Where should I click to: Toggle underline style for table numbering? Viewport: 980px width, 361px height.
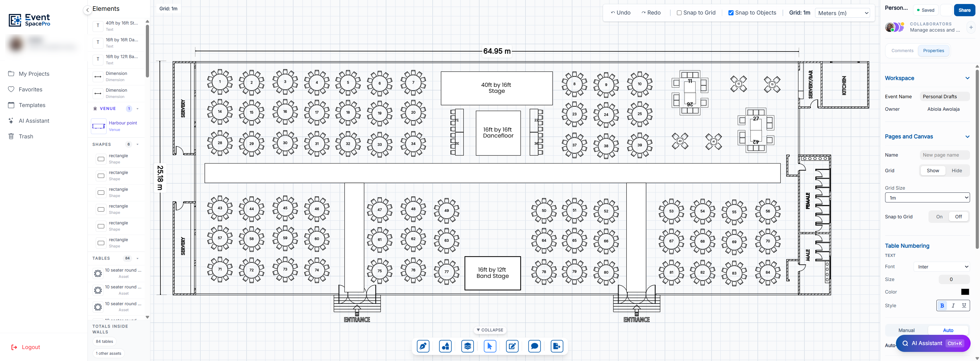pyautogui.click(x=964, y=305)
